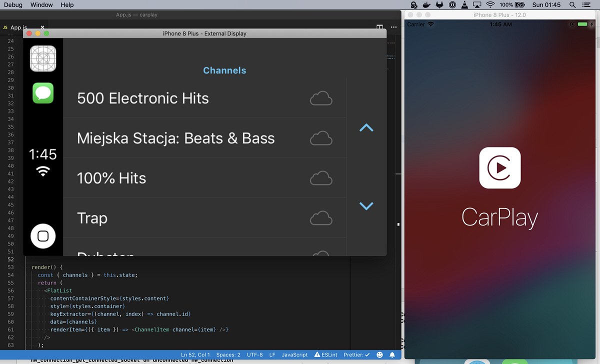The height and width of the screenshot is (364, 600).
Task: Click the ESLint status bar item
Action: [325, 354]
